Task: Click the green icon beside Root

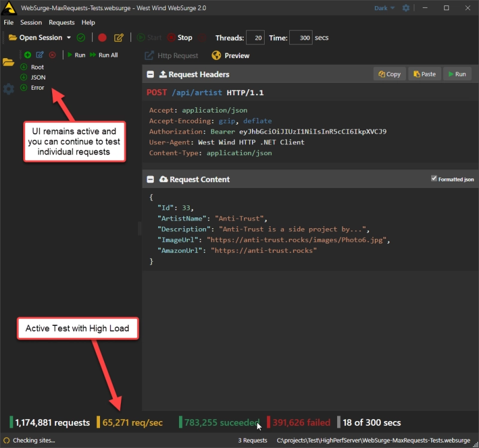Action: [x=23, y=67]
